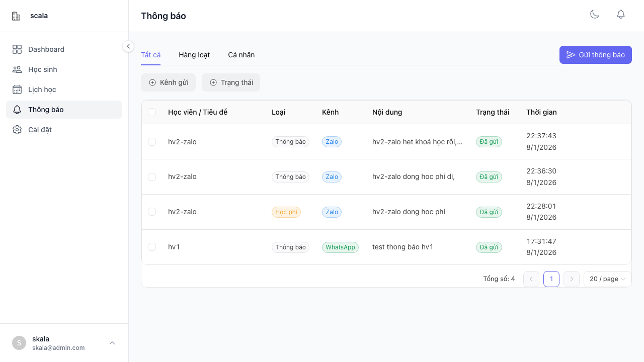Click the skala user avatar

[19, 343]
